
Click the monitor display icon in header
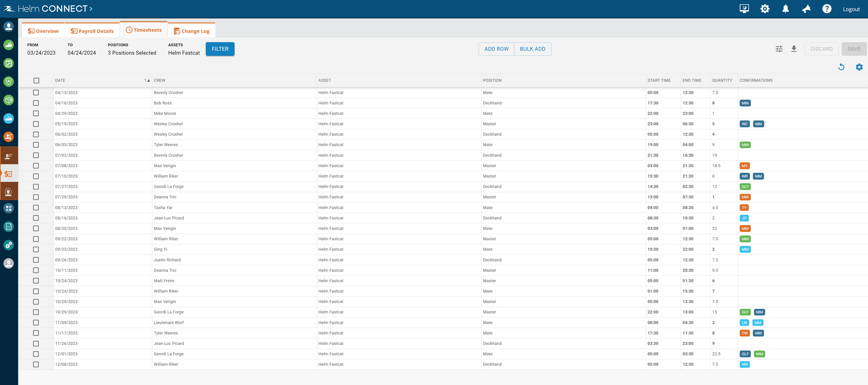[x=744, y=9]
